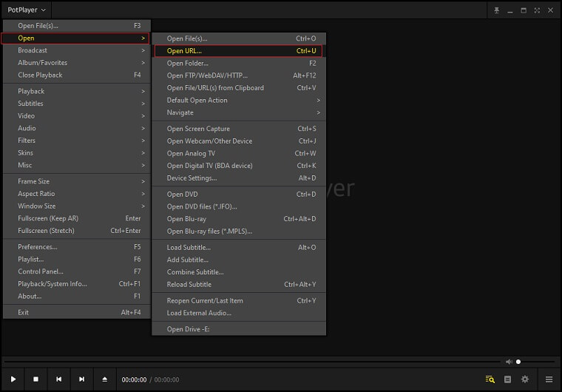This screenshot has width=562, height=392.
Task: Choose Reopen Current/Last Item
Action: [x=239, y=300]
